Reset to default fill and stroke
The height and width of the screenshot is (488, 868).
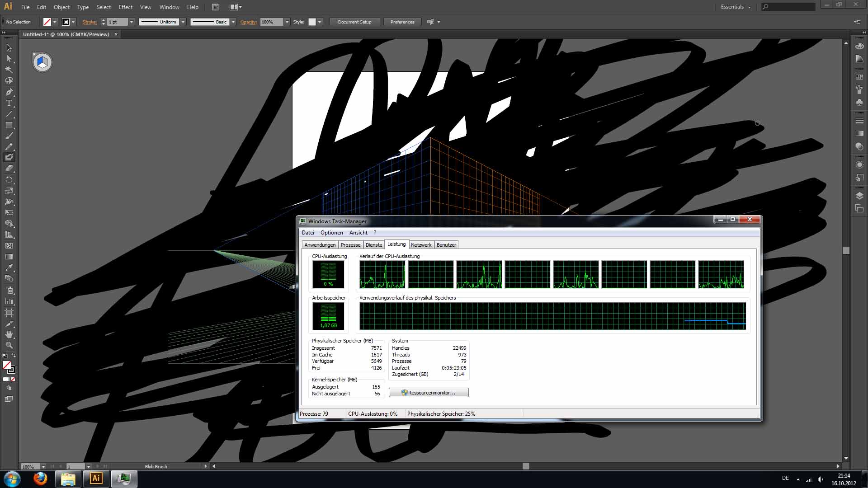tap(5, 356)
